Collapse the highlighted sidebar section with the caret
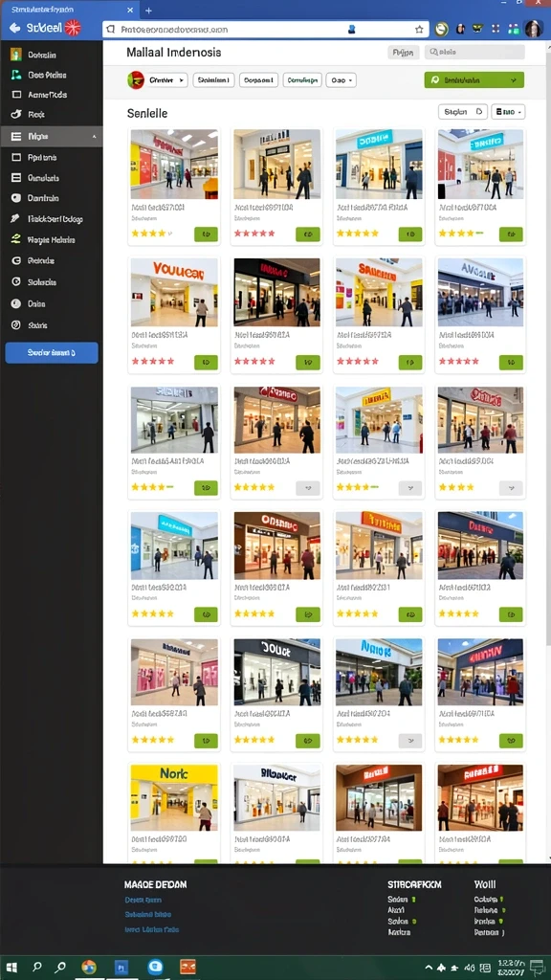The image size is (551, 980). (x=95, y=136)
